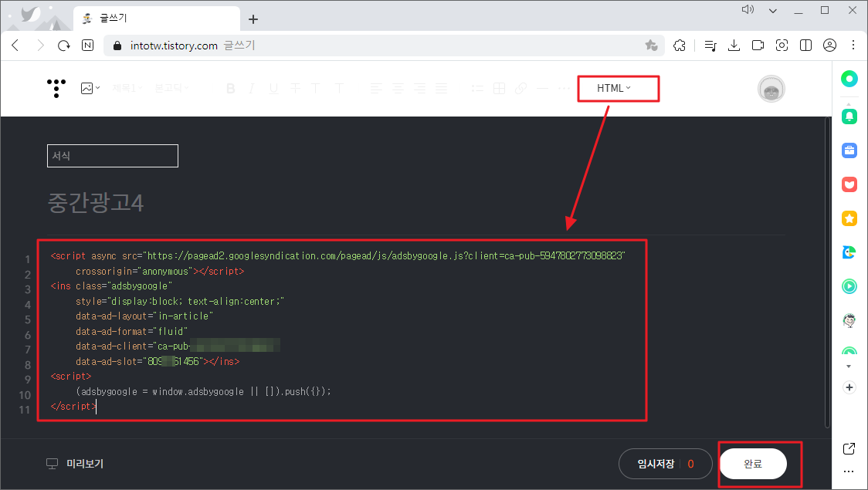Open 미리보기 preview
Viewport: 868px width, 490px height.
click(x=75, y=464)
